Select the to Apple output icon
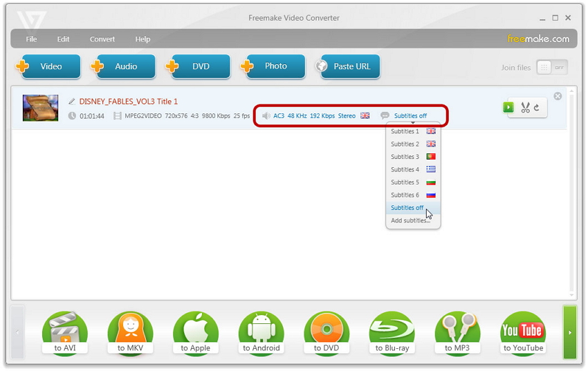This screenshot has height=371, width=588. (x=195, y=333)
